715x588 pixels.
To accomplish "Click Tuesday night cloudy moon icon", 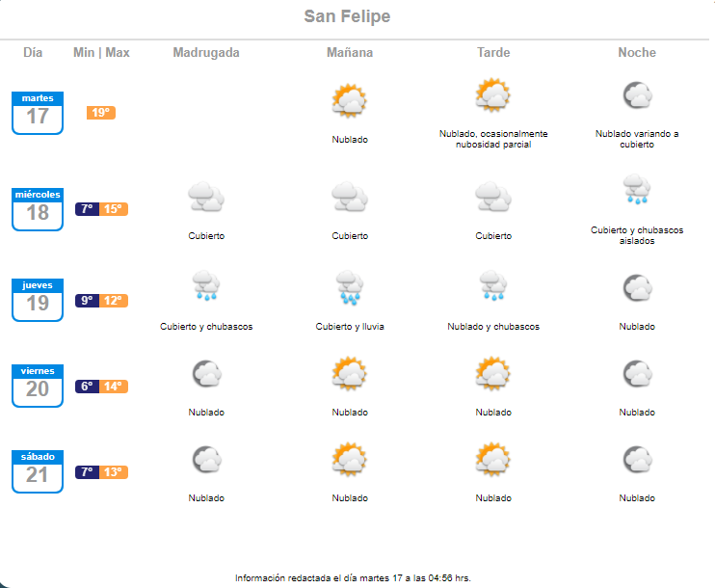I will [x=636, y=94].
